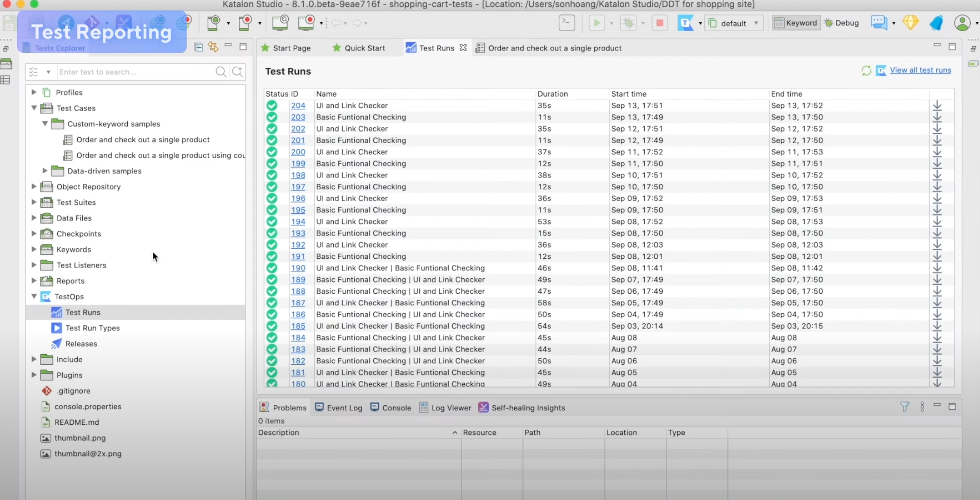Click the Debug bug icon in toolbar
Image resolution: width=980 pixels, height=500 pixels.
click(x=629, y=23)
